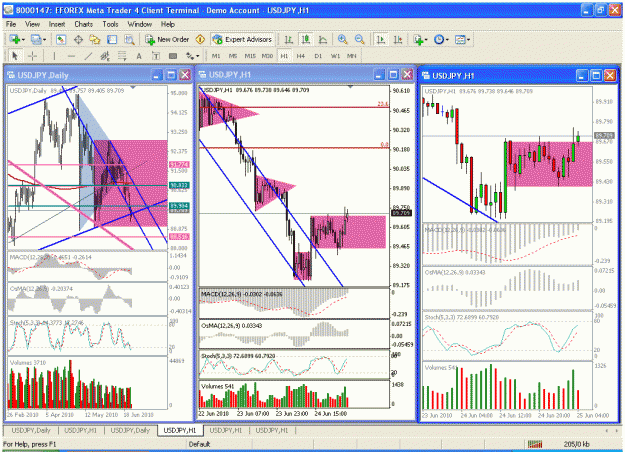Image resolution: width=625 pixels, height=452 pixels.
Task: Open the Navigator panel icon
Action: (95, 39)
